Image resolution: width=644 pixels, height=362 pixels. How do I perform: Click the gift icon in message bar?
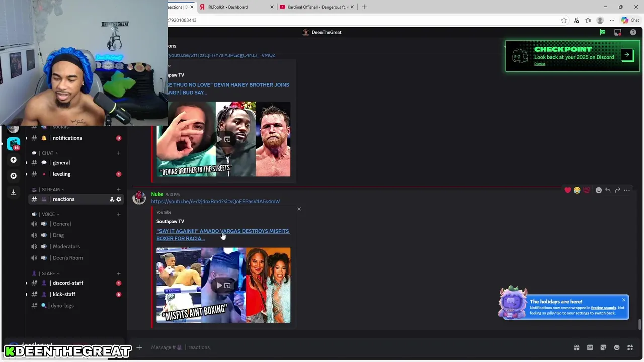click(577, 347)
